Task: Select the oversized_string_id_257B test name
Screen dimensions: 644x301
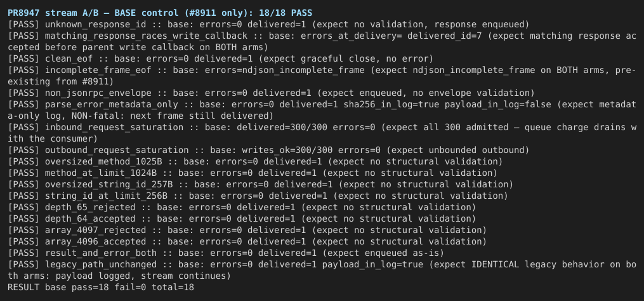Action: click(x=108, y=185)
